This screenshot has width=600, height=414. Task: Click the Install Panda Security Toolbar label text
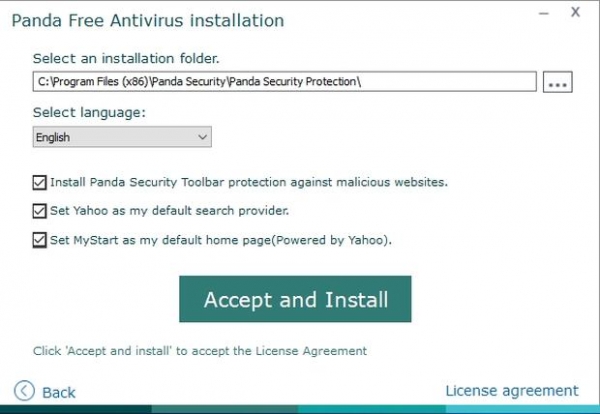(x=249, y=182)
